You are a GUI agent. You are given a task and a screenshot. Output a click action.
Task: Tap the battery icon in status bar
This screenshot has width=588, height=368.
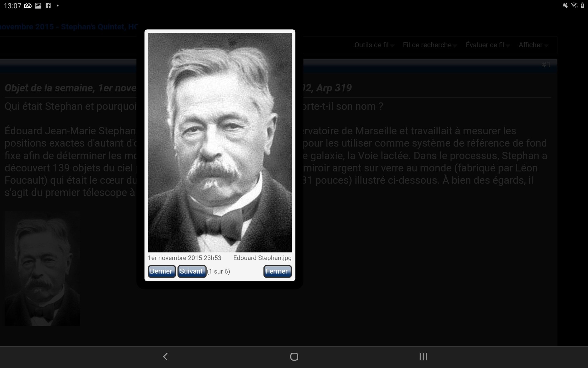point(582,6)
